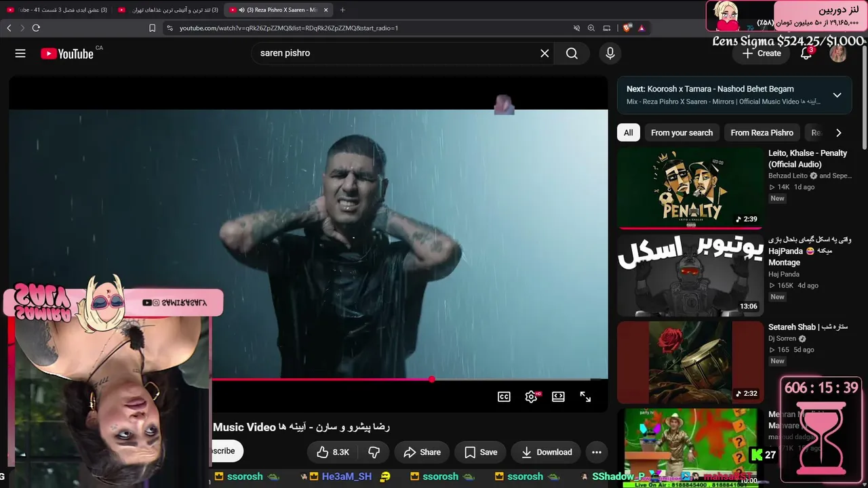Open the Brave Rewards triangle icon

click(642, 28)
